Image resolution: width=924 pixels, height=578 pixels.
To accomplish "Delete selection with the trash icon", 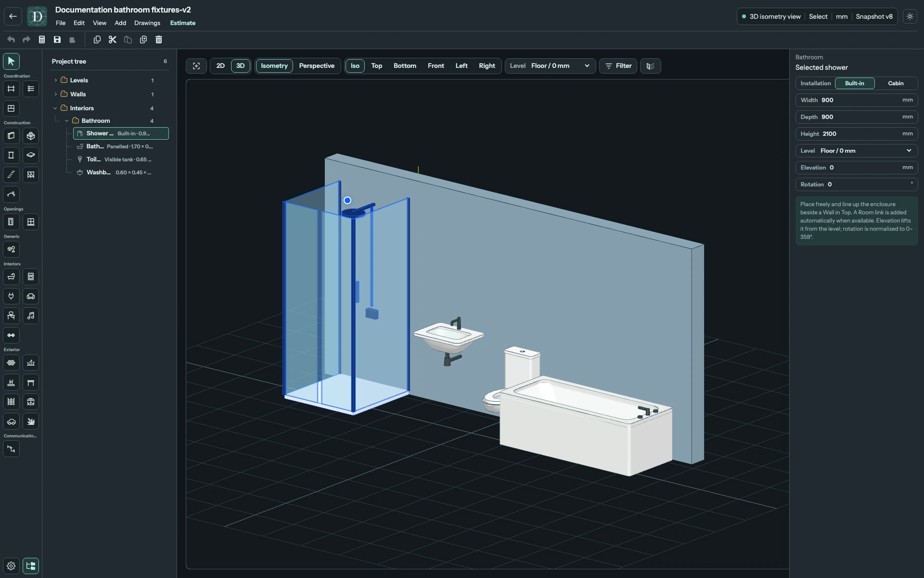I will 159,39.
